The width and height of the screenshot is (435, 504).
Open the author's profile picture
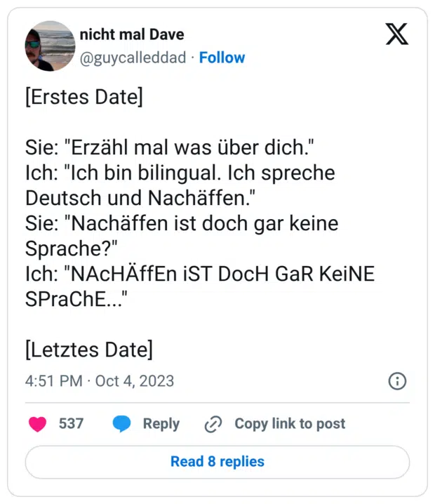50,46
